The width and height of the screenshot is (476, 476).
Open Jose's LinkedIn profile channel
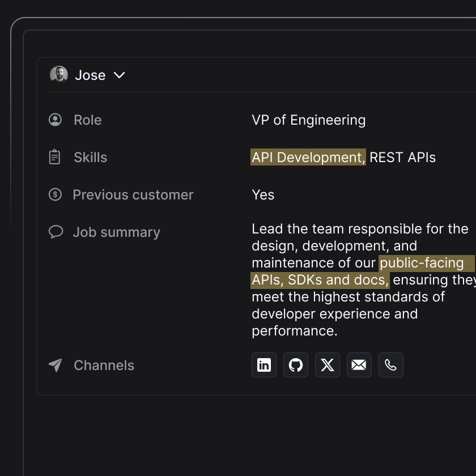coord(264,365)
